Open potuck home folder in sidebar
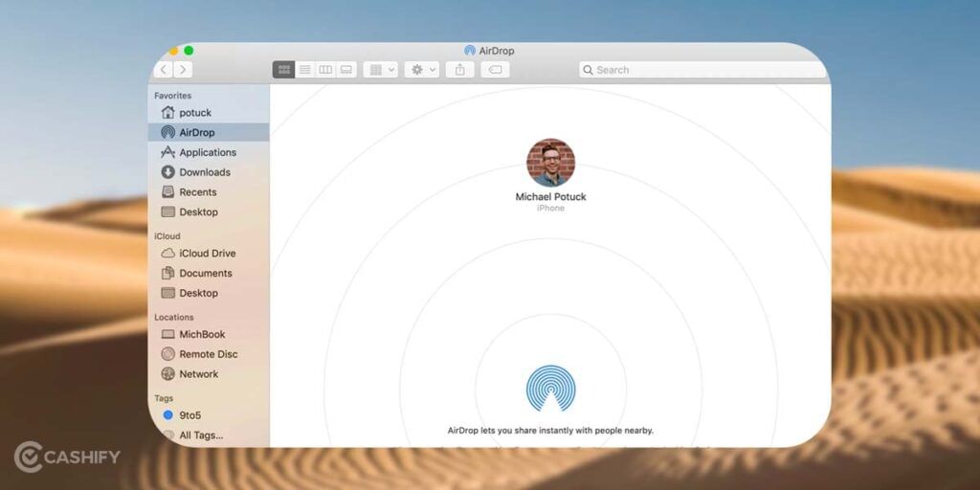 [x=209, y=113]
